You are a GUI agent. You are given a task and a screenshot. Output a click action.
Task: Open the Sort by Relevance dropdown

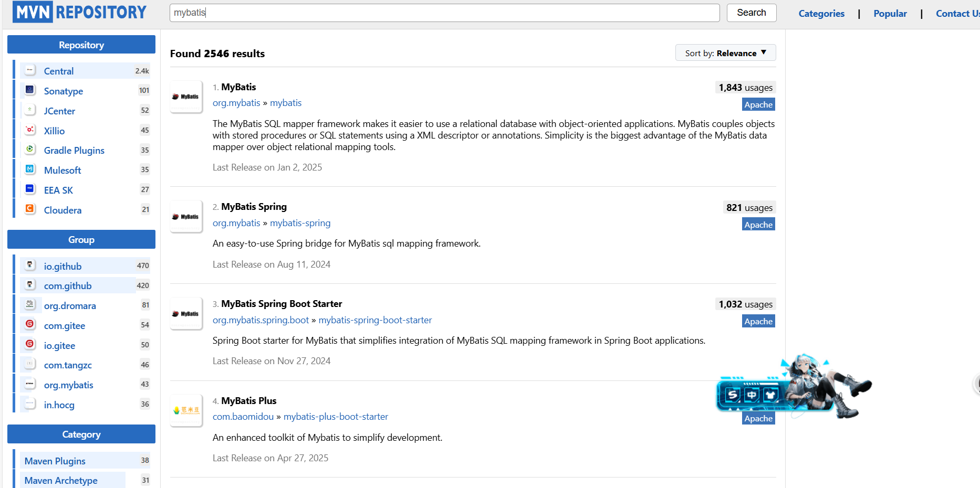point(725,53)
